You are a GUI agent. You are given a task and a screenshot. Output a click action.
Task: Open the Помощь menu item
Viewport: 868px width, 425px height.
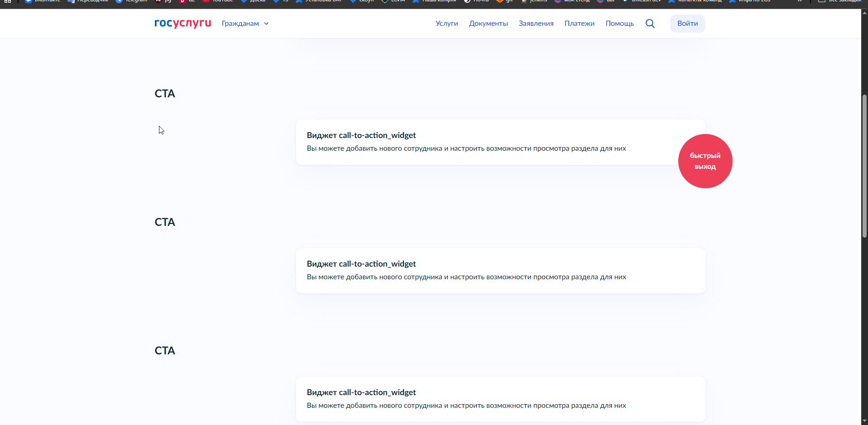click(x=619, y=24)
